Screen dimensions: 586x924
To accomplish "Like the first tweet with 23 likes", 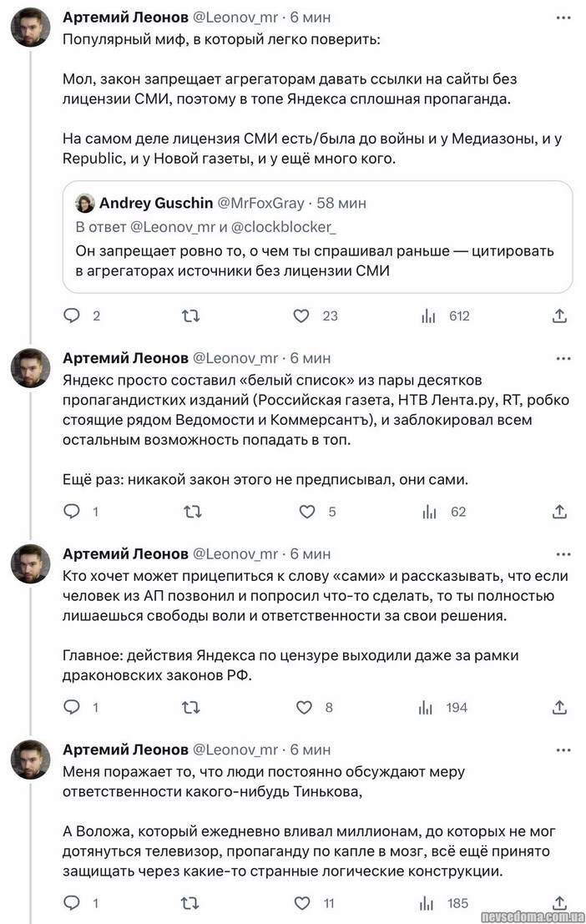I will click(x=302, y=316).
